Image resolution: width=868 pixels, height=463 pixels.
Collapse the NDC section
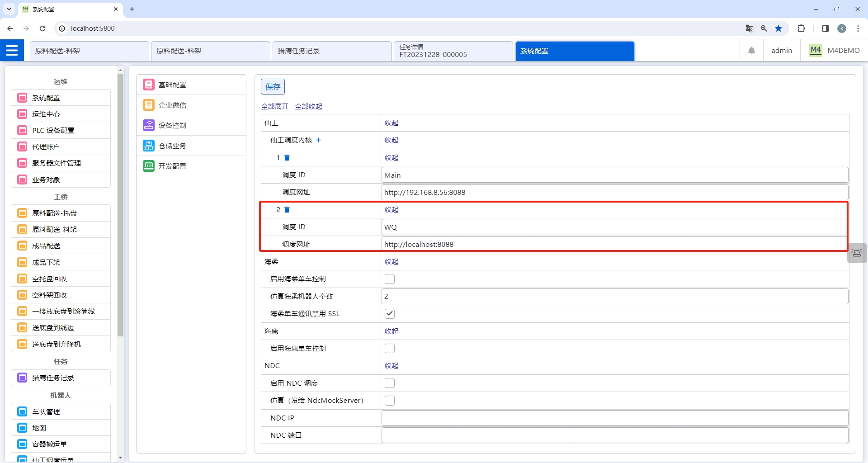tap(392, 366)
